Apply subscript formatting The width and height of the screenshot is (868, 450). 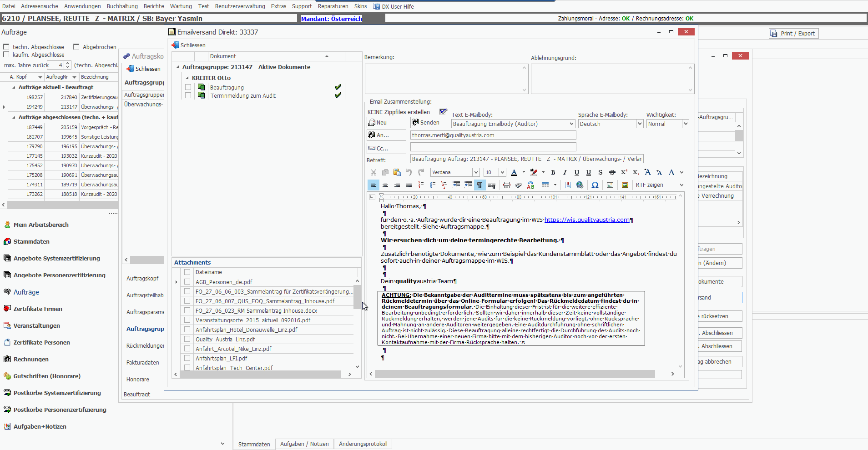tap(636, 172)
